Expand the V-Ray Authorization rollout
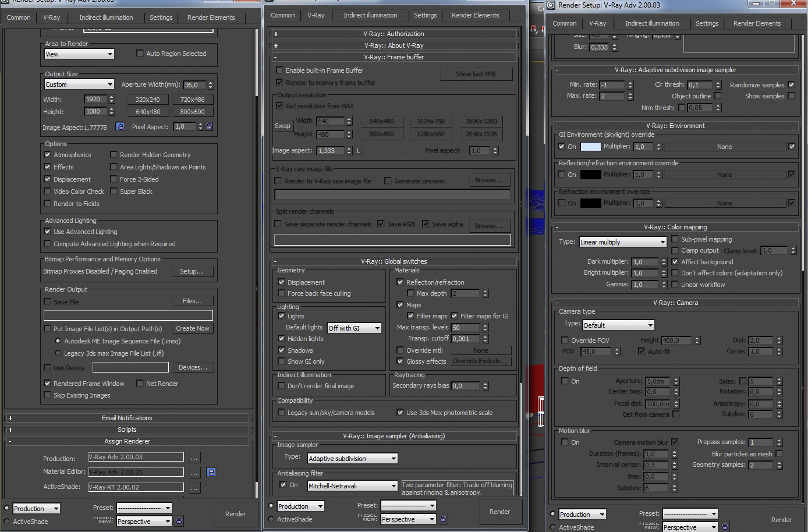 click(x=394, y=34)
